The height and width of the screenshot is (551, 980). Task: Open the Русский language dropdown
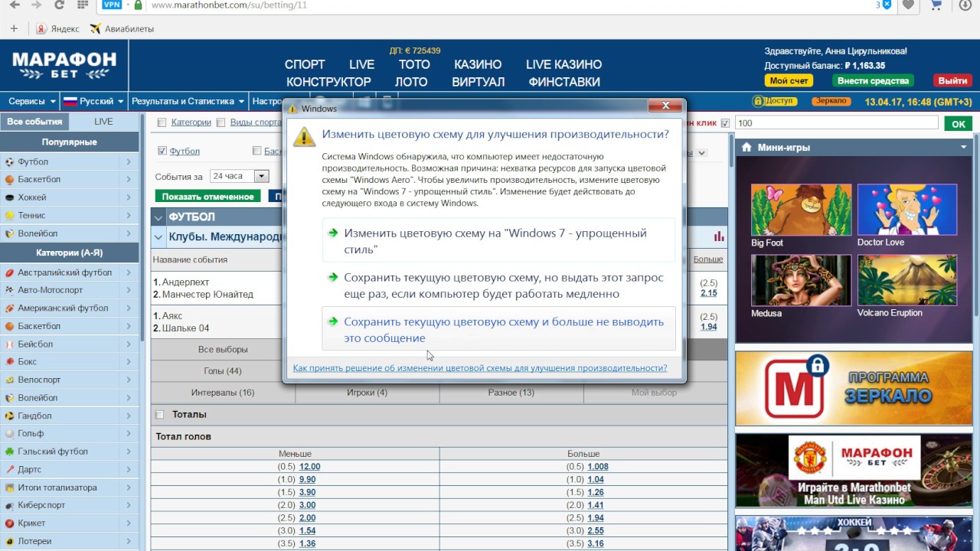pyautogui.click(x=93, y=101)
